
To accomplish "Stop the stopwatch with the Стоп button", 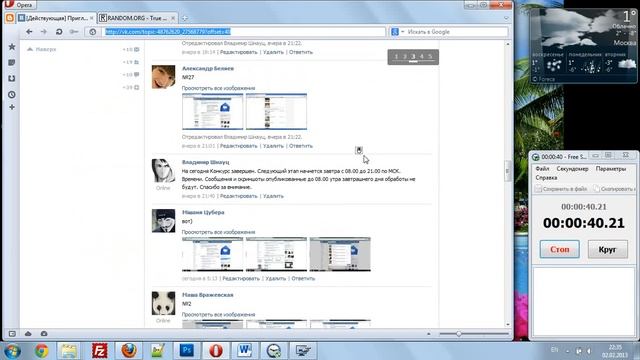I will (559, 249).
